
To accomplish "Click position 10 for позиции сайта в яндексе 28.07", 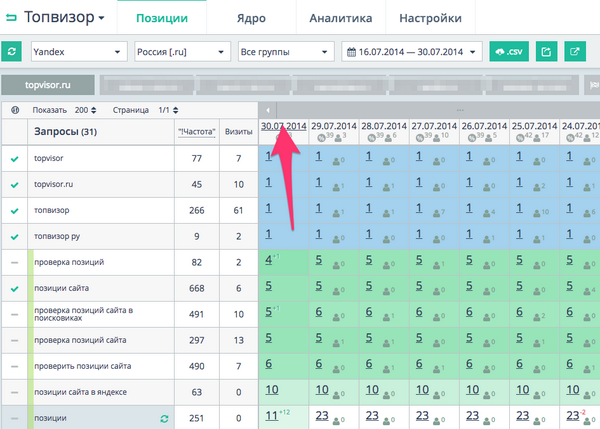I will (372, 390).
